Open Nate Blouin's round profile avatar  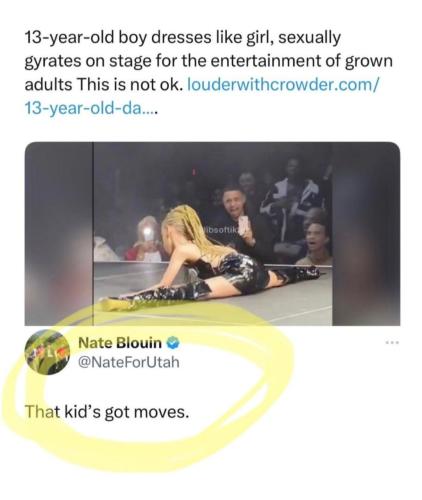47,352
